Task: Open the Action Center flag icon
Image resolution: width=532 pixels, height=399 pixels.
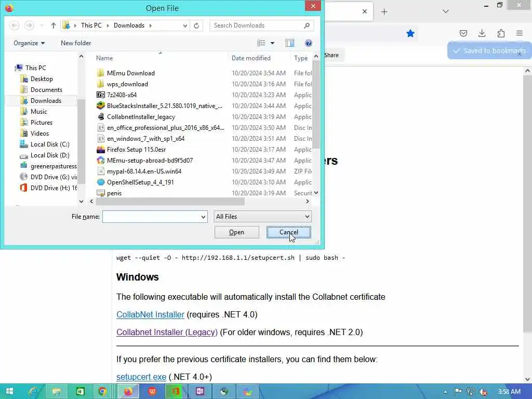Action: 458,392
